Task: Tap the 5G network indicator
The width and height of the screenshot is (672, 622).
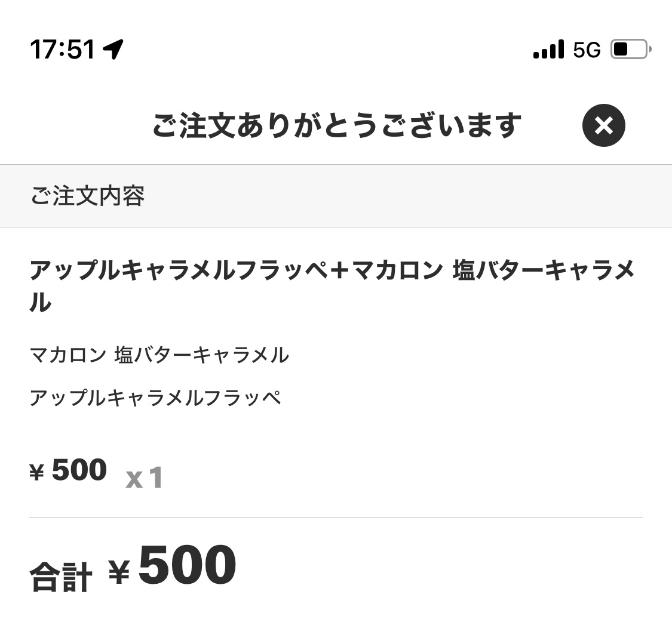Action: coord(587,50)
